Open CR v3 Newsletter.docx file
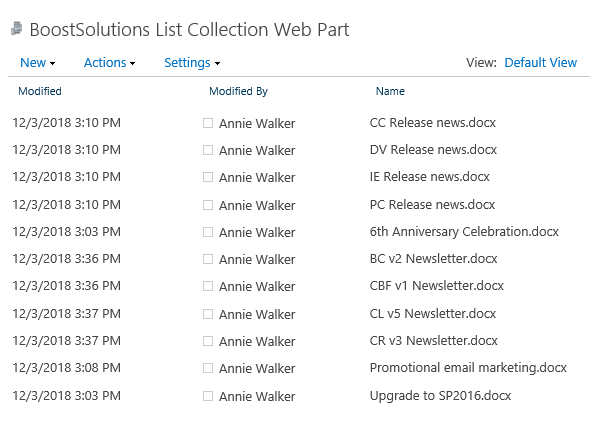This screenshot has height=421, width=593. coord(434,341)
